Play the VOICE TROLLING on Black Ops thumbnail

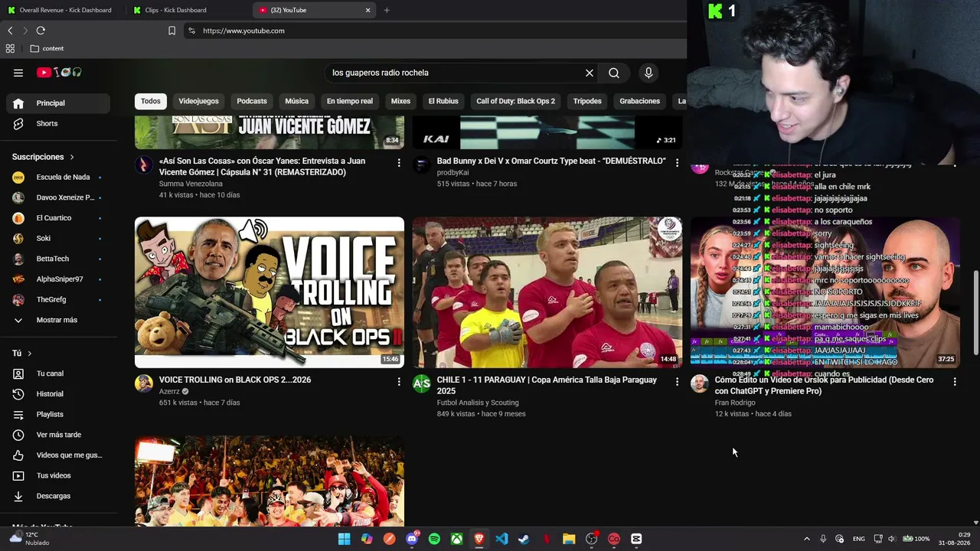click(269, 292)
